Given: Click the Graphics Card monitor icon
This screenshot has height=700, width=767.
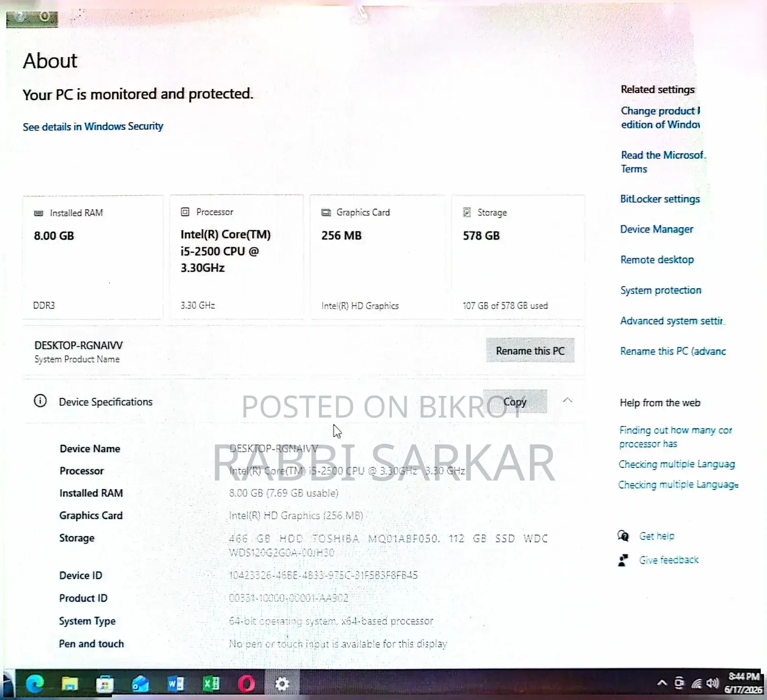Looking at the screenshot, I should 326,212.
